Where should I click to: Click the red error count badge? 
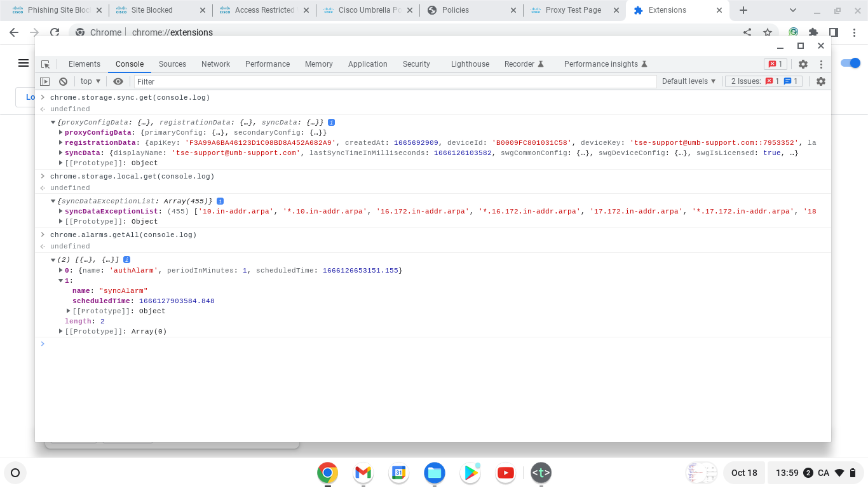775,64
